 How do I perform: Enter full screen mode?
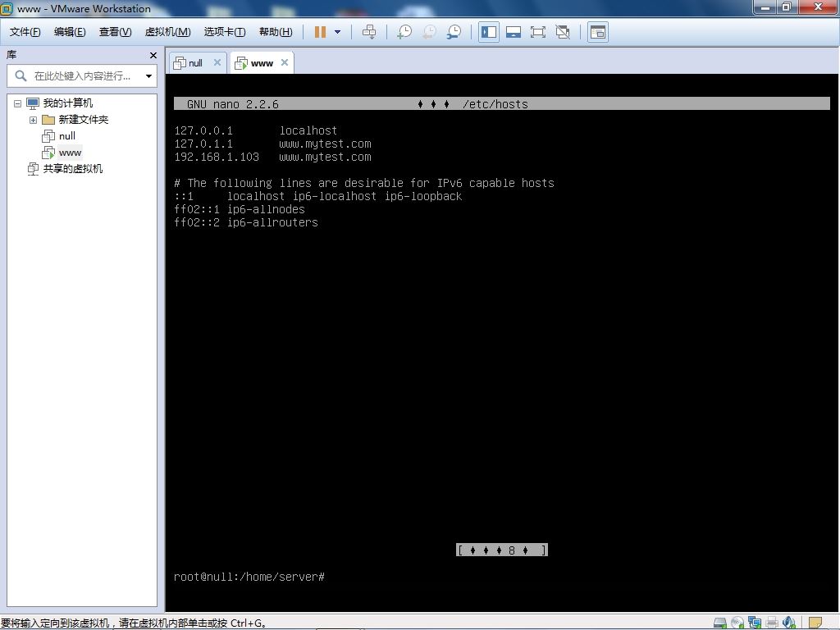click(x=538, y=32)
